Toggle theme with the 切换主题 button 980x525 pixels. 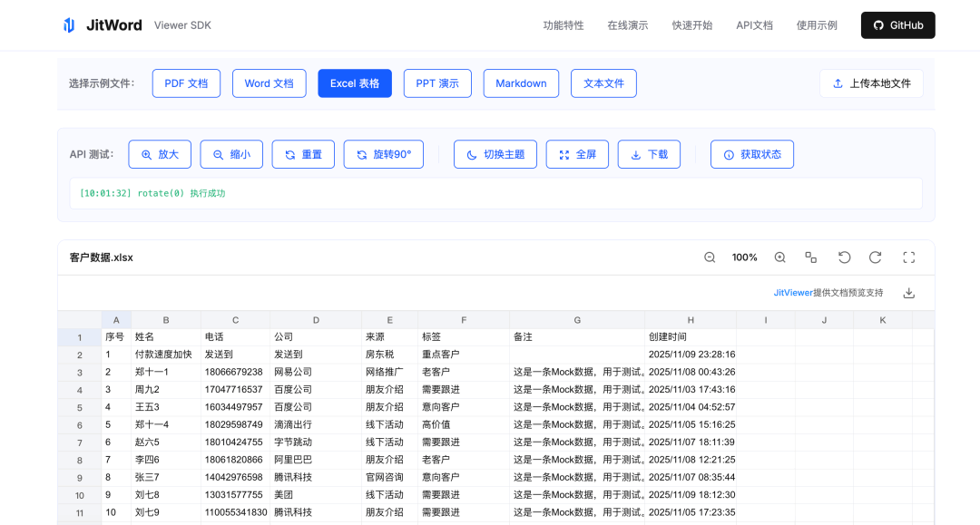495,154
